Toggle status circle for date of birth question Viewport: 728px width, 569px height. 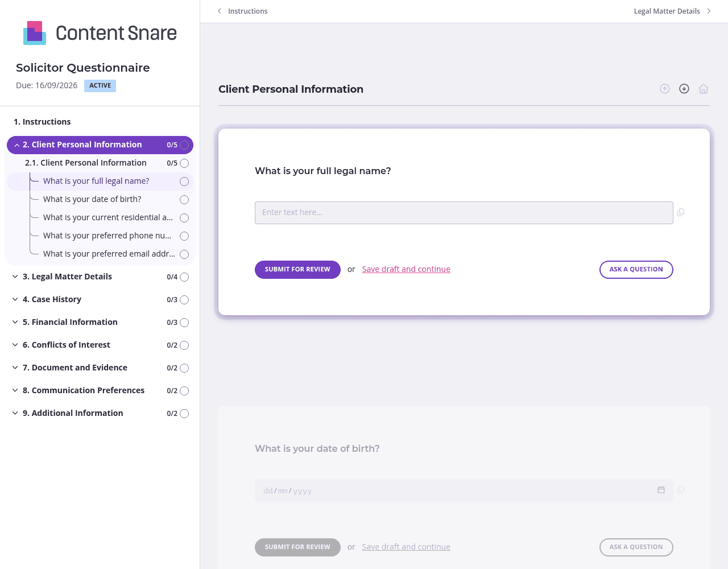tap(184, 200)
